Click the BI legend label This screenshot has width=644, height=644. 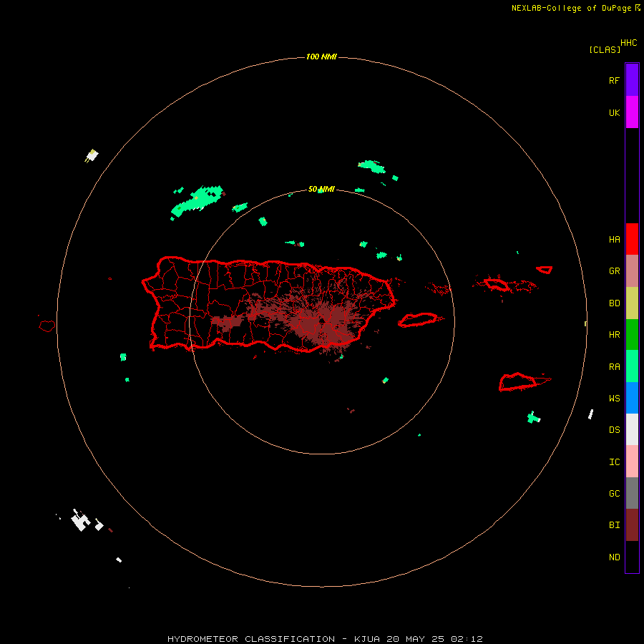(x=614, y=525)
